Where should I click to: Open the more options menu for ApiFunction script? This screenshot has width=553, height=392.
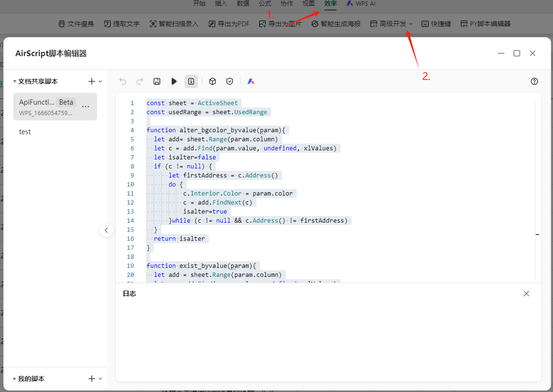click(86, 107)
